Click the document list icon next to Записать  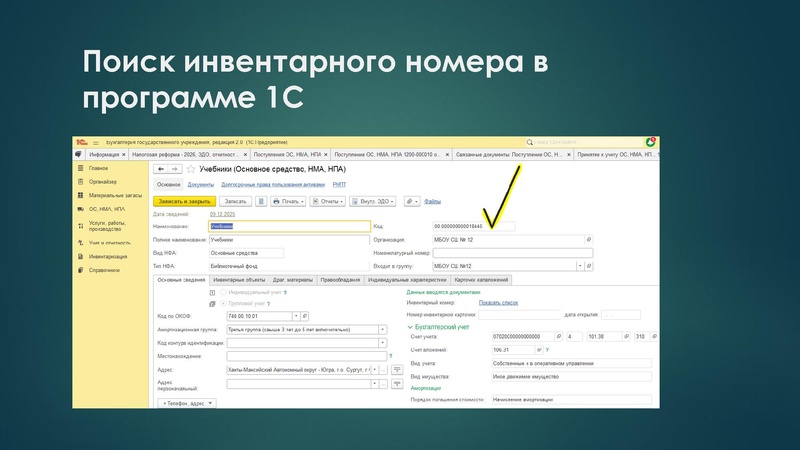[261, 202]
